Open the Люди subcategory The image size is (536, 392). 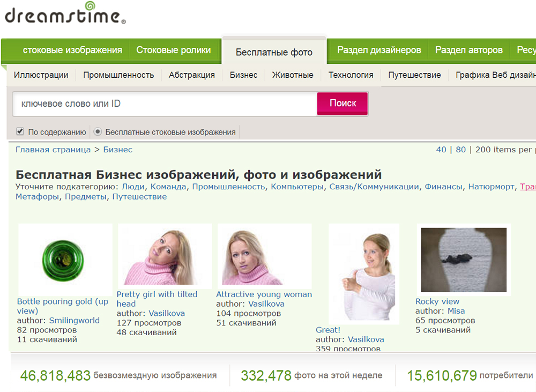134,187
